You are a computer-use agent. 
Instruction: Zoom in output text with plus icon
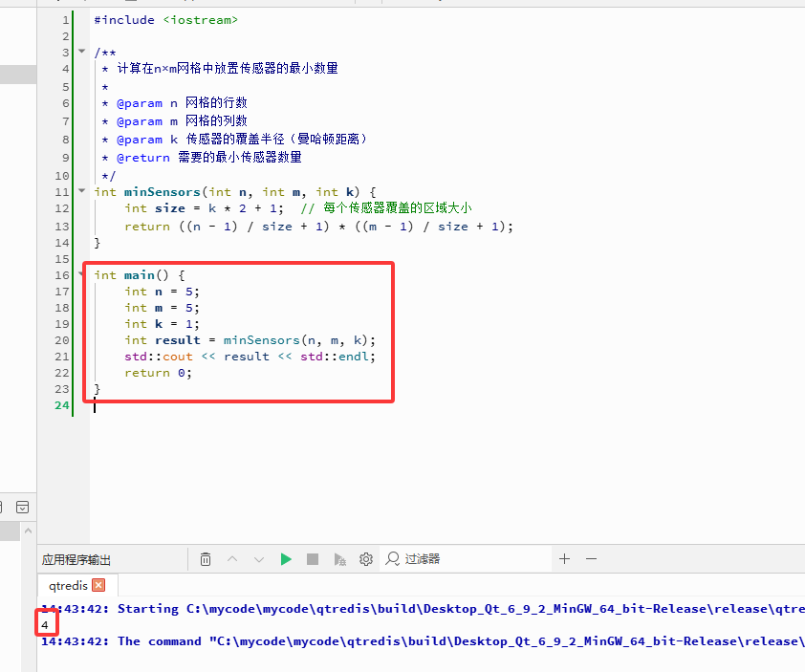(x=565, y=558)
